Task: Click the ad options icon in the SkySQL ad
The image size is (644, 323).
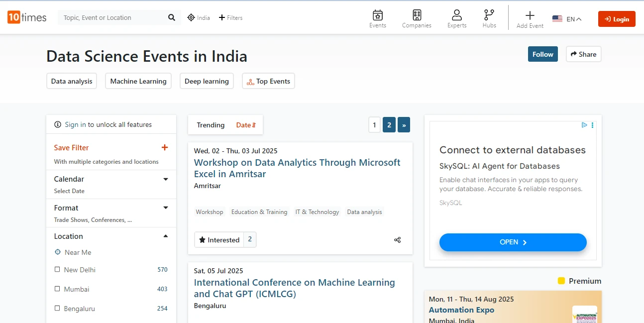Action: point(592,125)
